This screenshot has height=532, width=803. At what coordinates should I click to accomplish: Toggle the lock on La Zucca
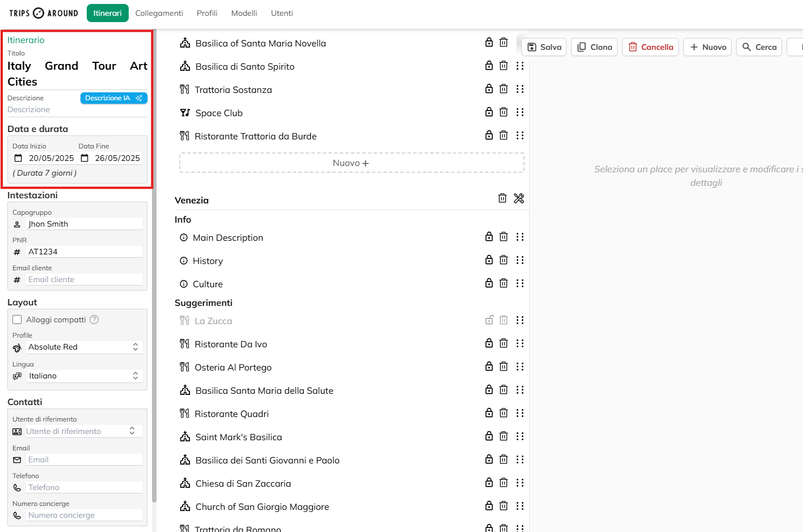click(489, 320)
